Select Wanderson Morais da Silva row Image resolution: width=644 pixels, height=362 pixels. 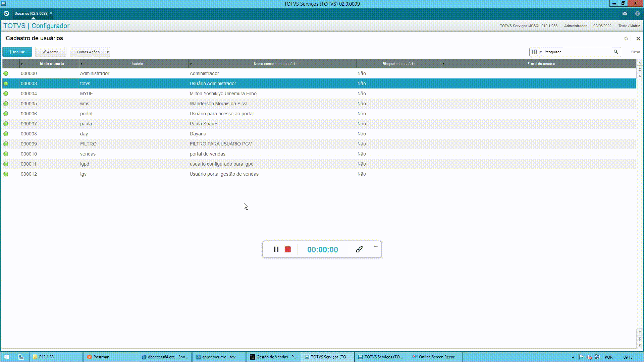coord(319,104)
